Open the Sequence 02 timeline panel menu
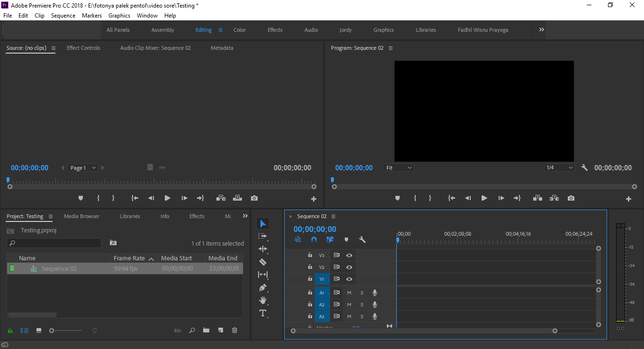644x349 pixels. pos(333,216)
